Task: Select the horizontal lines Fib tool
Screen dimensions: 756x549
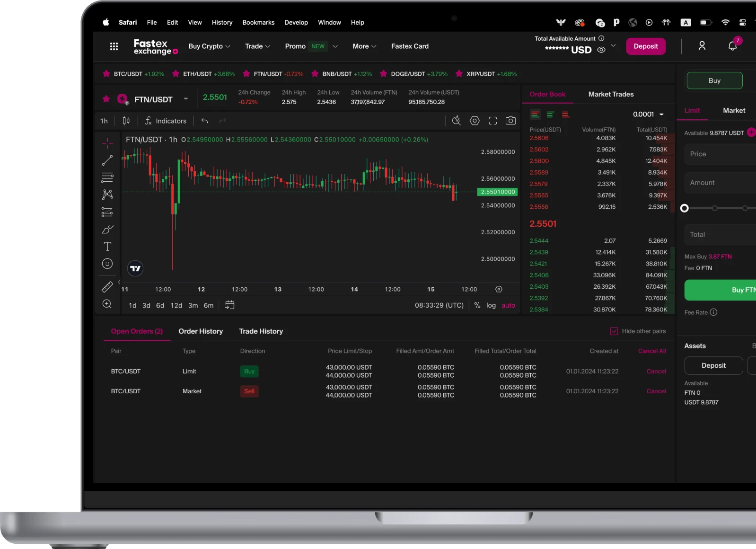Action: (x=107, y=177)
